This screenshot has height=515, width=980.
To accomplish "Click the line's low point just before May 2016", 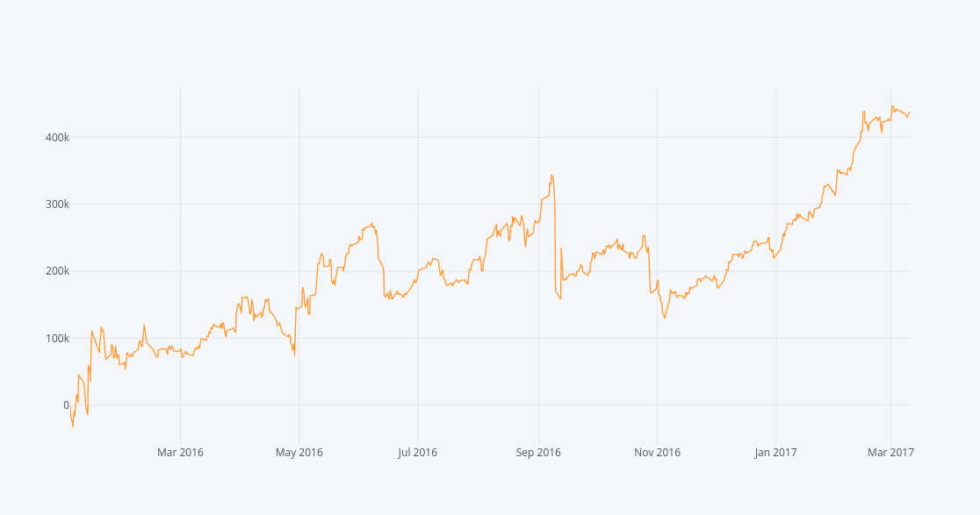I will (x=294, y=354).
